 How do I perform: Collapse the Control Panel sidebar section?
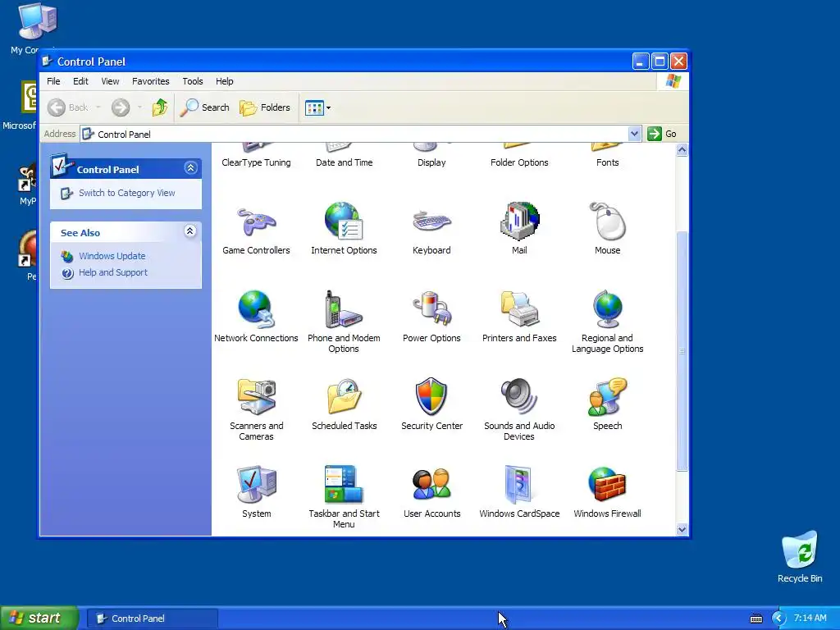[190, 168]
